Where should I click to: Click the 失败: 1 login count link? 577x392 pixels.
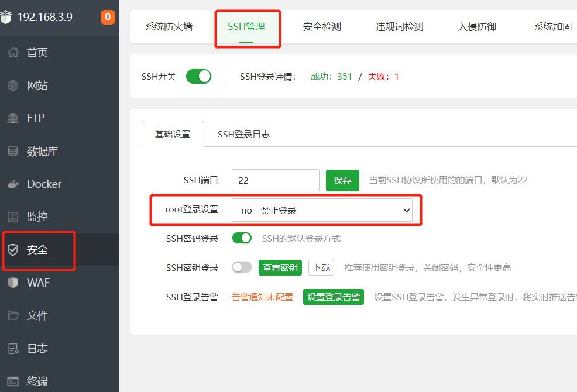[x=383, y=77]
